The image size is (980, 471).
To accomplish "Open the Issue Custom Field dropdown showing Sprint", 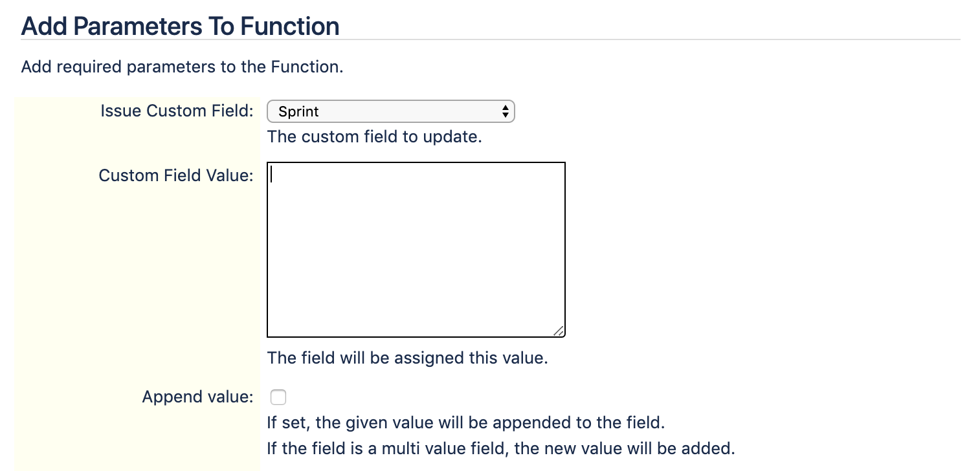I will 390,111.
